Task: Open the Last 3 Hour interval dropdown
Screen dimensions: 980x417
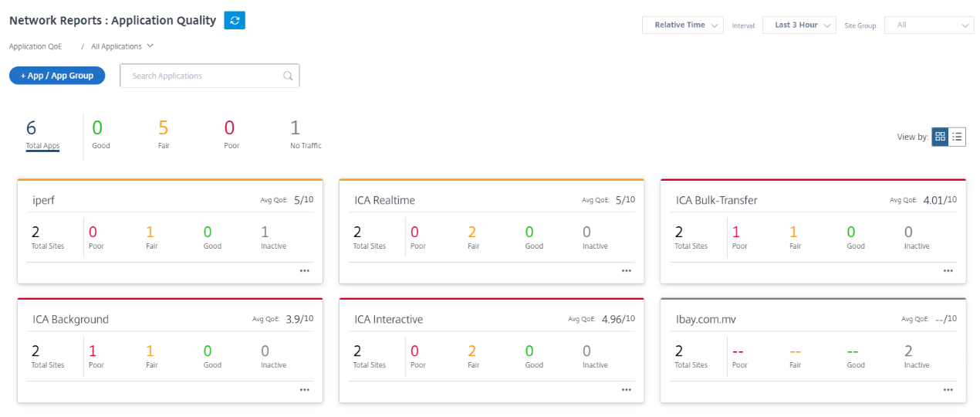Action: [799, 25]
